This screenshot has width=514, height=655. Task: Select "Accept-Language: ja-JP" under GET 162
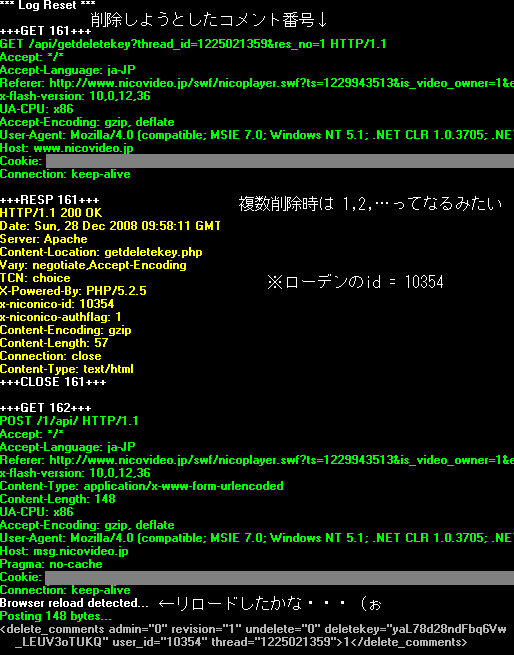point(68,447)
